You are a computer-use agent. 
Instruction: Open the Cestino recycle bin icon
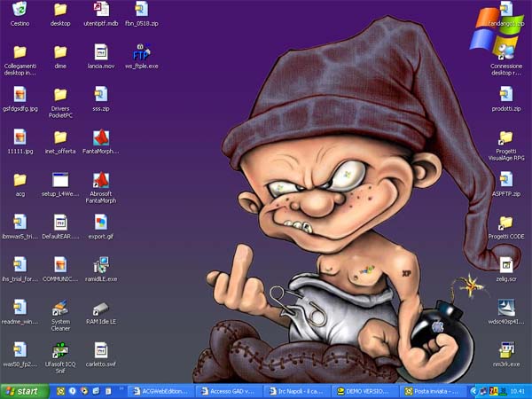tap(20, 10)
